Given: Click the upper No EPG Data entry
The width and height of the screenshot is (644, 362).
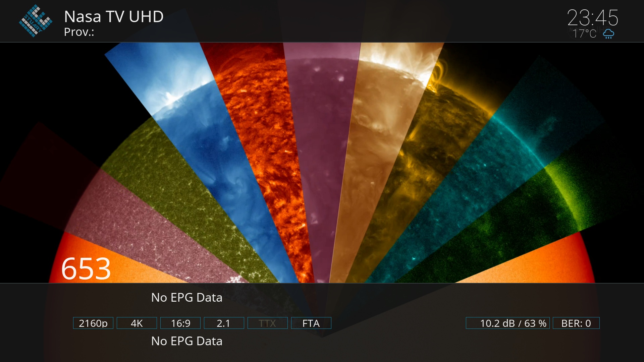Looking at the screenshot, I should point(186,298).
